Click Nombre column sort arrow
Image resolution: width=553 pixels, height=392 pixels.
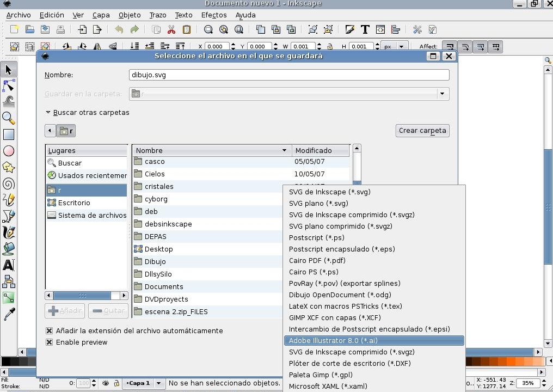[x=284, y=150]
